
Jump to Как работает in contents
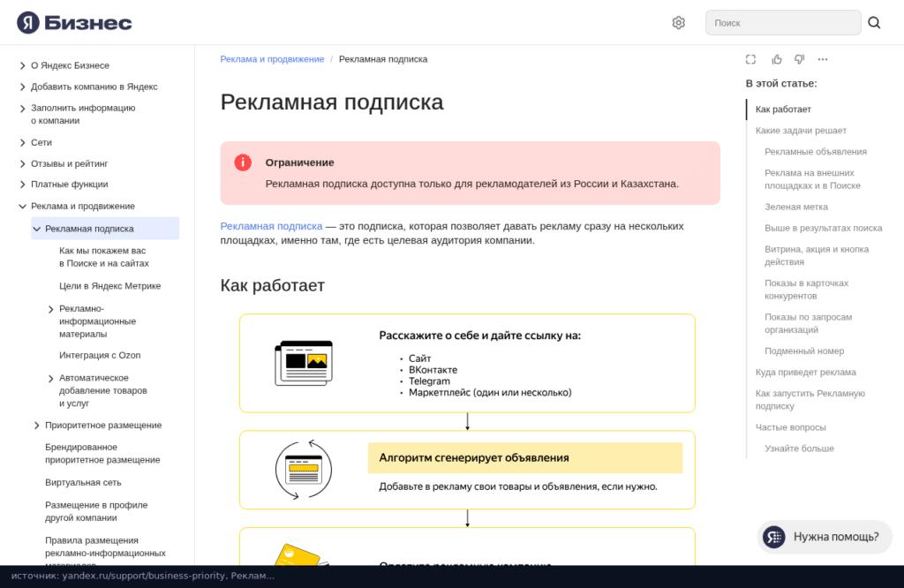[x=783, y=109]
